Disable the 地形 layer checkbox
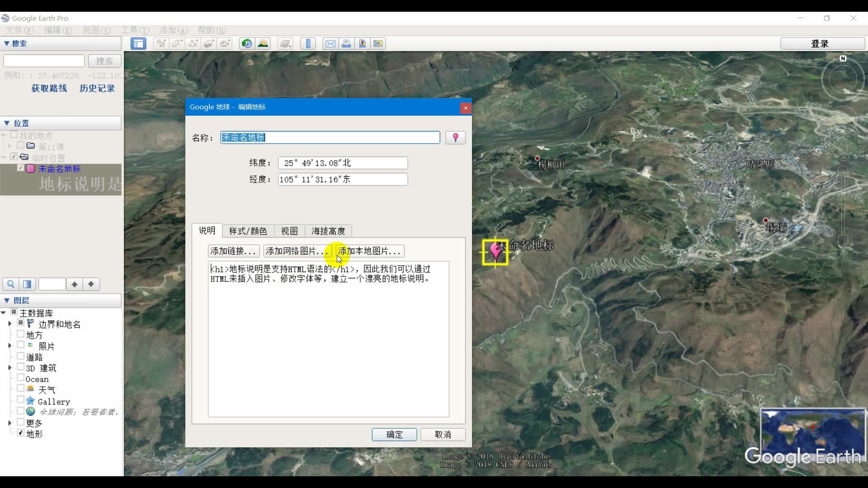The height and width of the screenshot is (488, 868). 20,433
